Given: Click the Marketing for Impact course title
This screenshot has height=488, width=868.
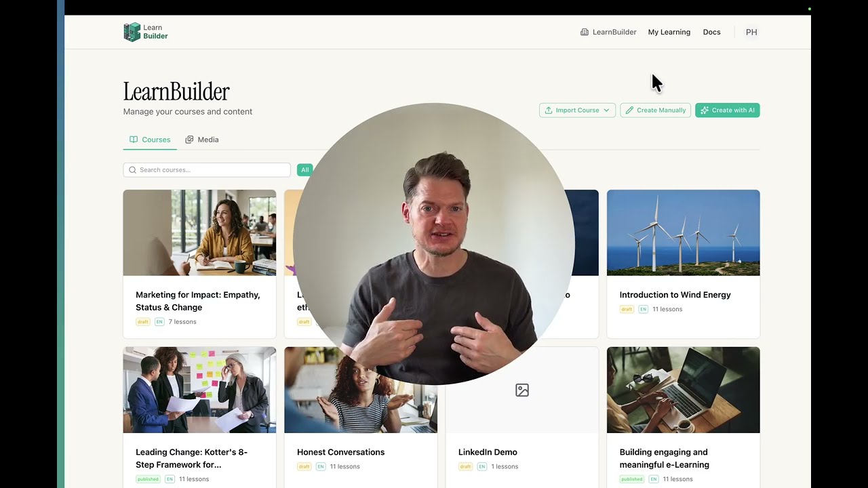Looking at the screenshot, I should pyautogui.click(x=198, y=301).
